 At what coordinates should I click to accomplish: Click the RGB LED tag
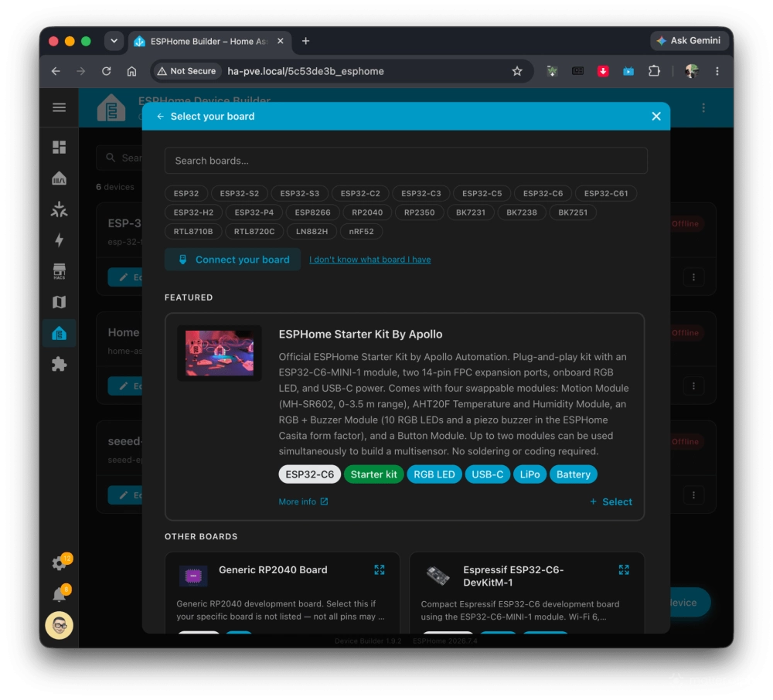click(x=434, y=474)
